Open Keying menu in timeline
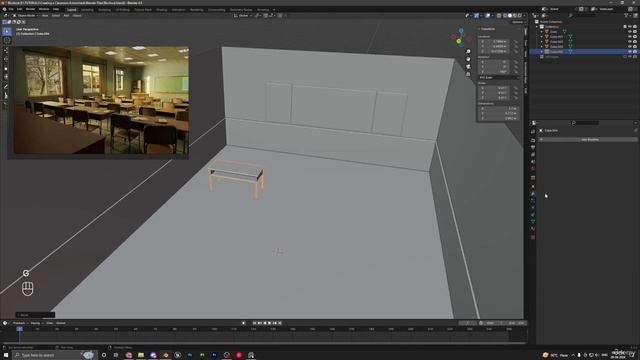The width and height of the screenshot is (640, 360). 36,323
